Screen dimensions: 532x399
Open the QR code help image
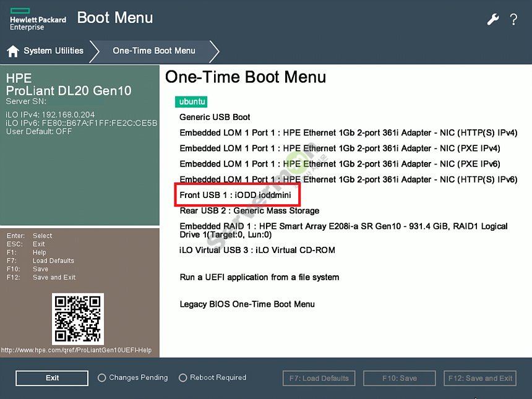click(x=78, y=319)
